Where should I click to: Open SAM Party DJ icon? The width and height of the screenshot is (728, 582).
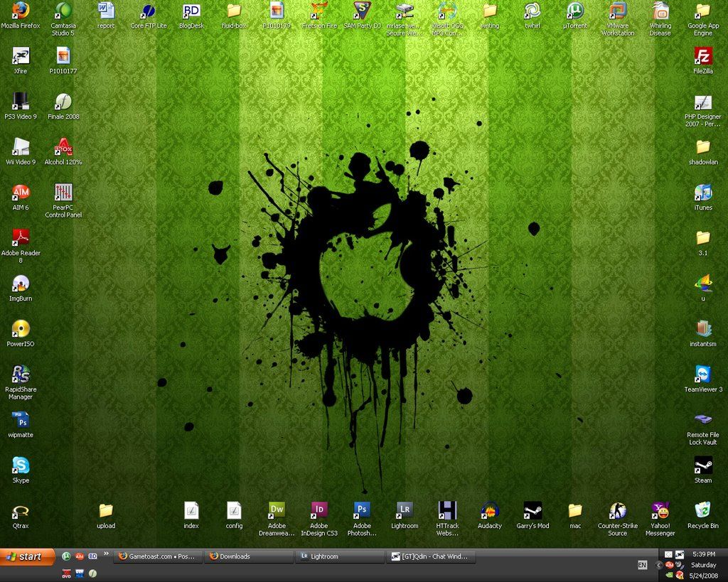tap(362, 16)
